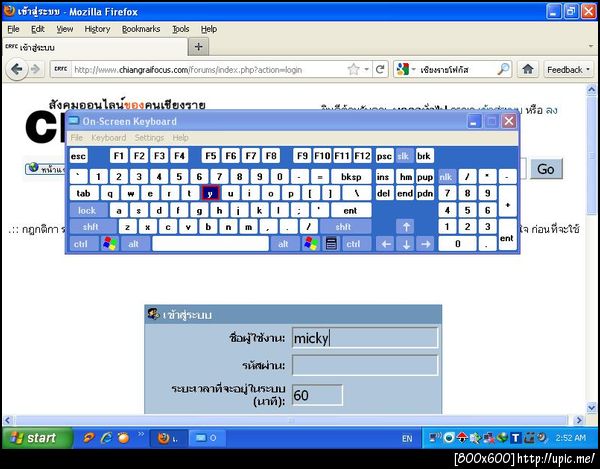Click the On-Screen Keyboard title icon
The image size is (600, 469).
73,121
